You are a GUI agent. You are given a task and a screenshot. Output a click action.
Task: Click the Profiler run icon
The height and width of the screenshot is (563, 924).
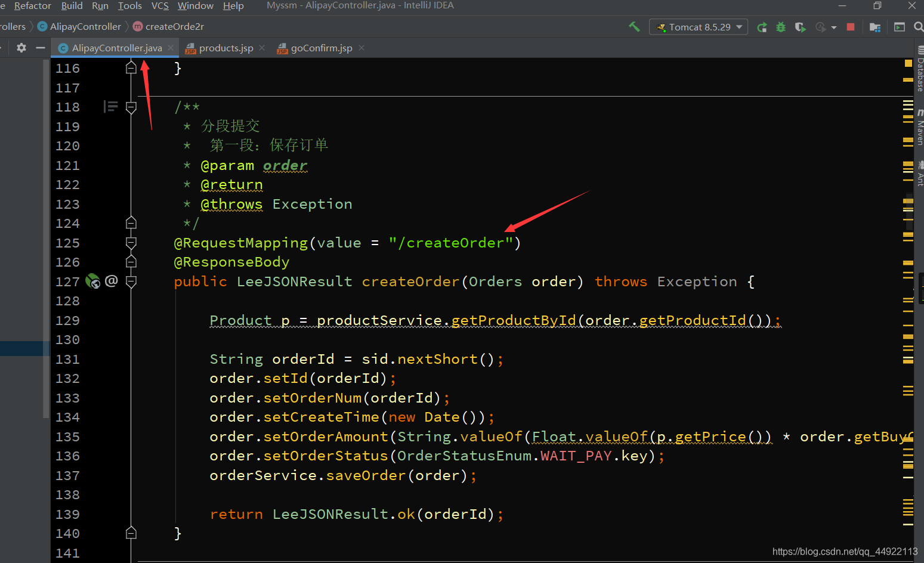point(821,27)
